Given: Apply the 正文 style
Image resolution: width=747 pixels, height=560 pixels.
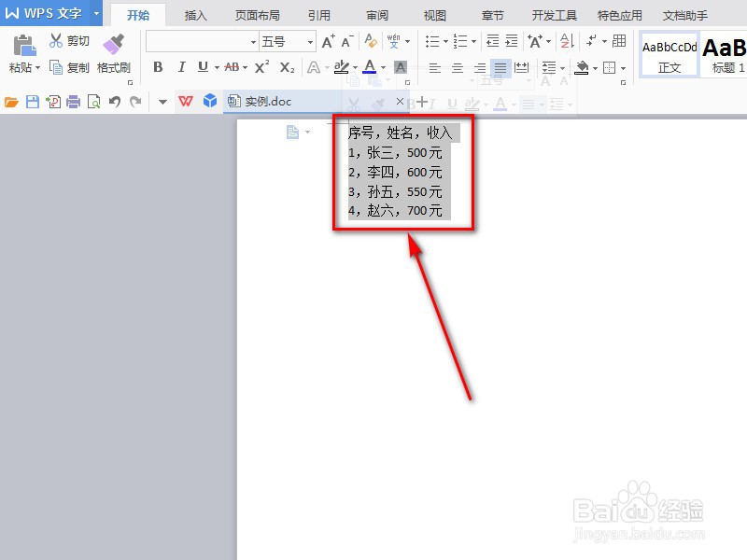Looking at the screenshot, I should pyautogui.click(x=669, y=58).
